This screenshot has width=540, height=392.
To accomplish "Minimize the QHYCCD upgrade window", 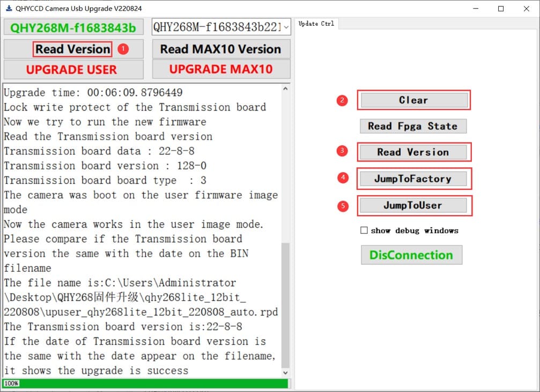I will [476, 9].
